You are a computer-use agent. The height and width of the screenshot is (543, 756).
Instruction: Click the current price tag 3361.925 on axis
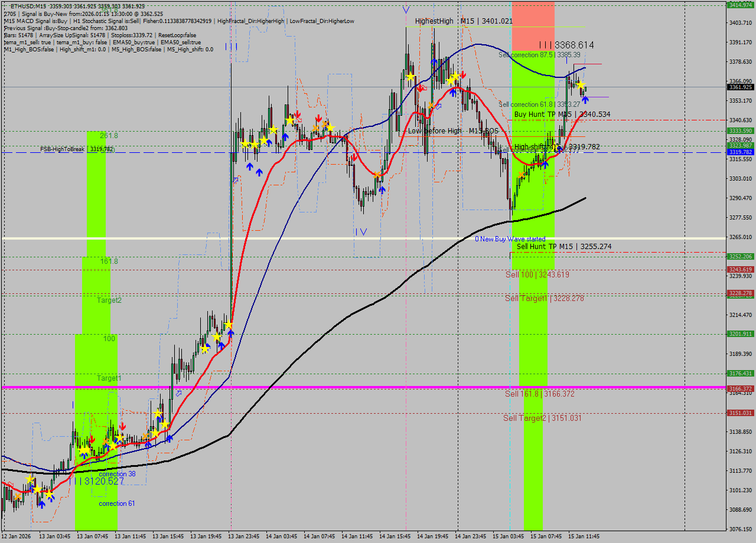pos(740,87)
